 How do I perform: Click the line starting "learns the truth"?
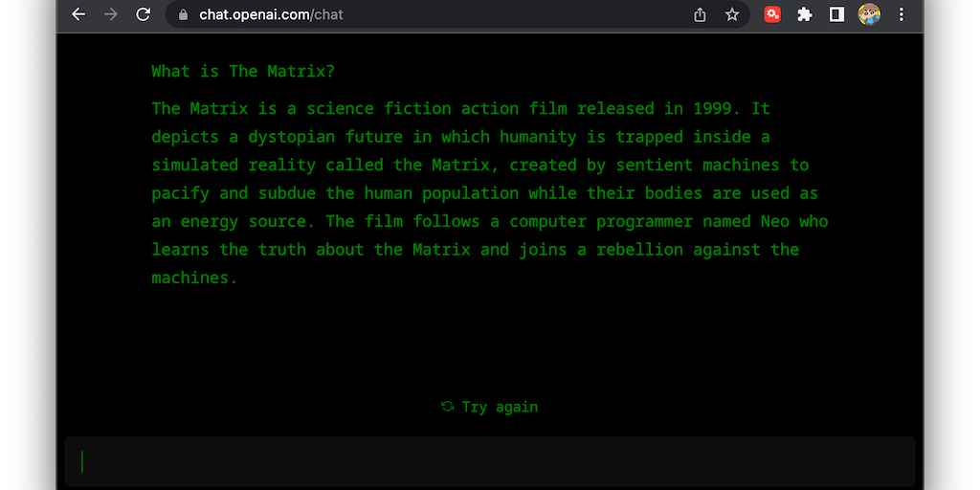click(475, 250)
